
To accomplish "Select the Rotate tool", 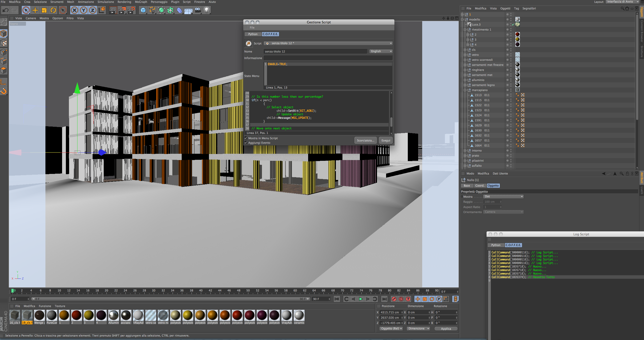I will click(53, 10).
